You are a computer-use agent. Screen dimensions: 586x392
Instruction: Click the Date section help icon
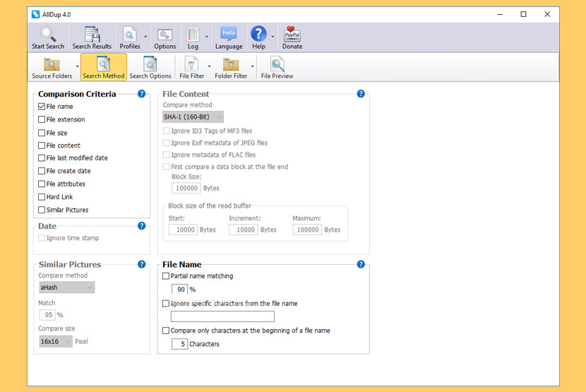click(141, 226)
